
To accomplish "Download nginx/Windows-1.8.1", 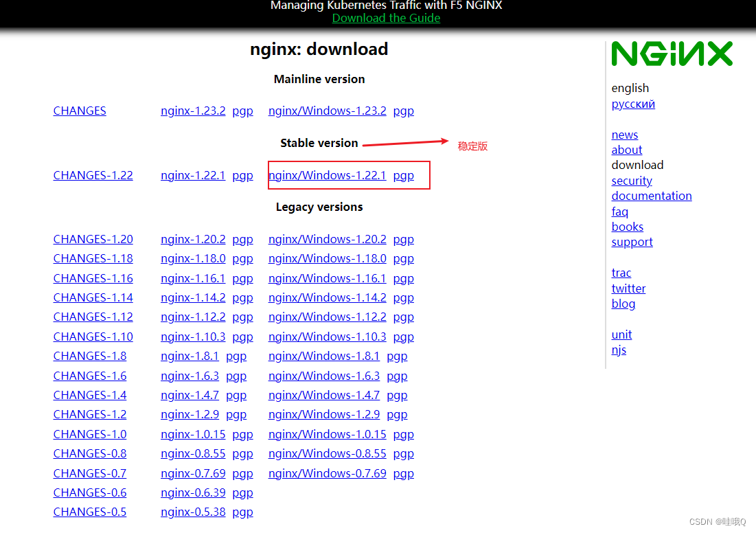I will click(324, 356).
